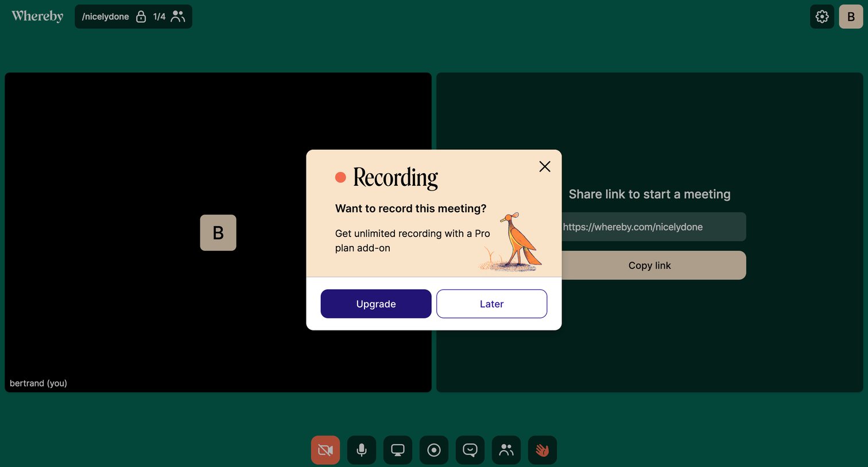Click the Upgrade button
This screenshot has width=868, height=467.
376,303
